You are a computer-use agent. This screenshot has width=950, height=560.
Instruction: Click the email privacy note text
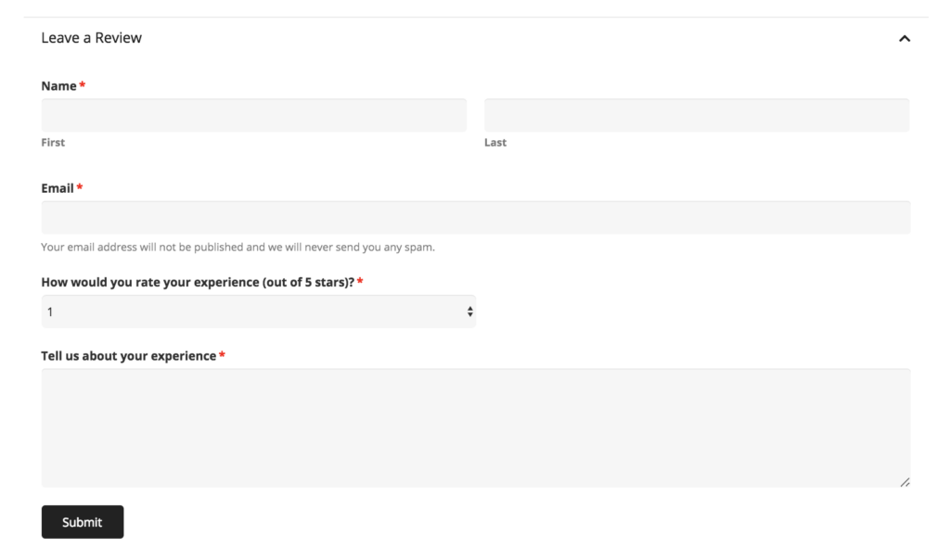pos(237,248)
